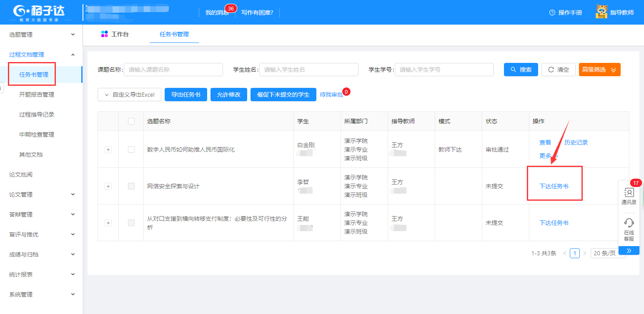Click the 指导教师 tiger avatar

coord(601,12)
